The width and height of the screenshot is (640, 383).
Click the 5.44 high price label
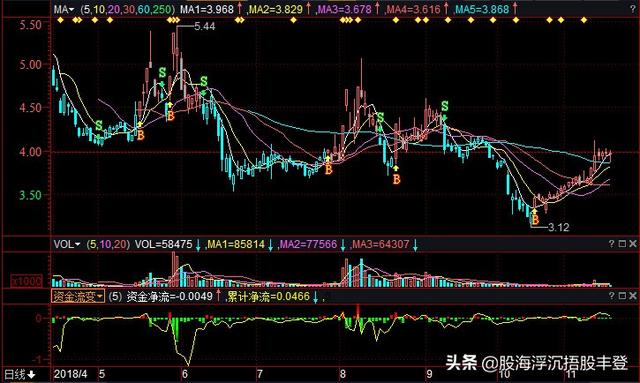coord(204,27)
